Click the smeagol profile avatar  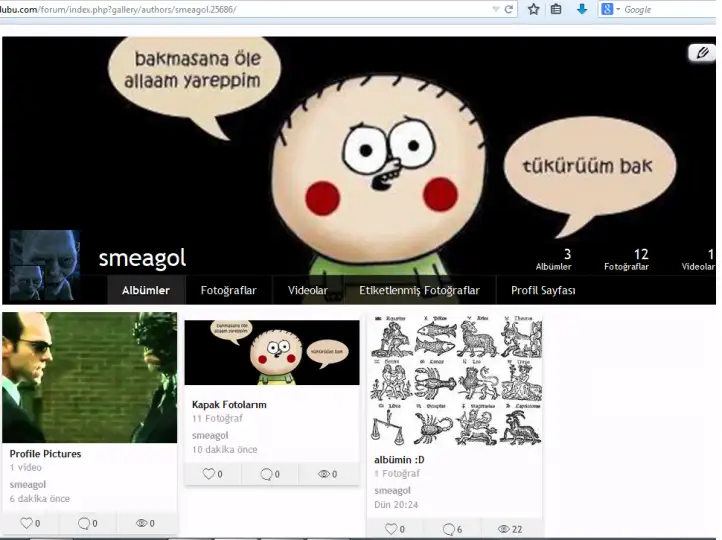click(x=45, y=265)
